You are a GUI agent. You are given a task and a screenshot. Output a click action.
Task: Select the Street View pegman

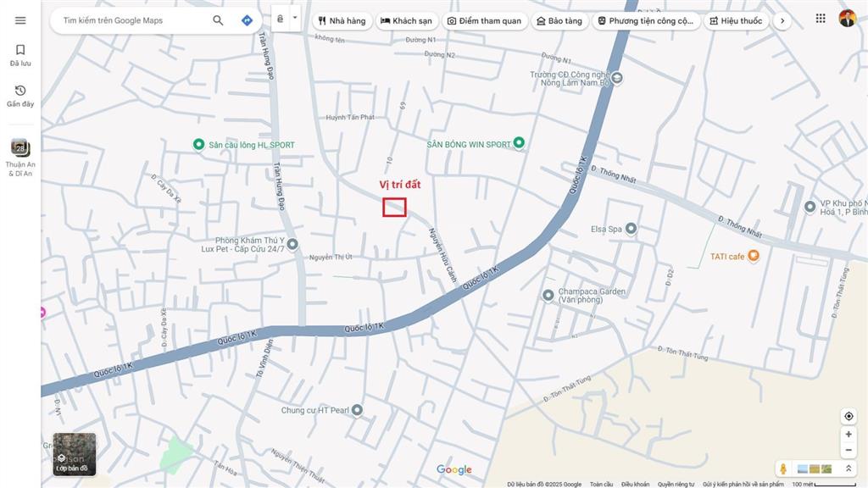[x=783, y=469]
